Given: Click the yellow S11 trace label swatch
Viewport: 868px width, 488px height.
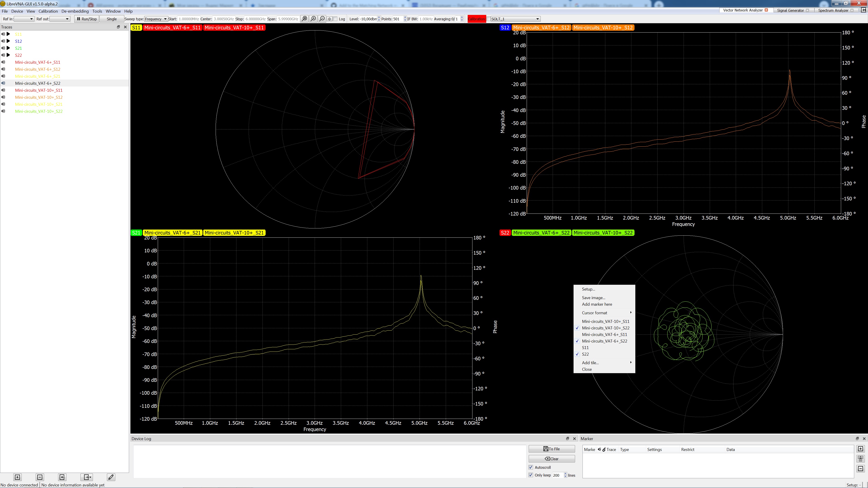Looking at the screenshot, I should 136,28.
